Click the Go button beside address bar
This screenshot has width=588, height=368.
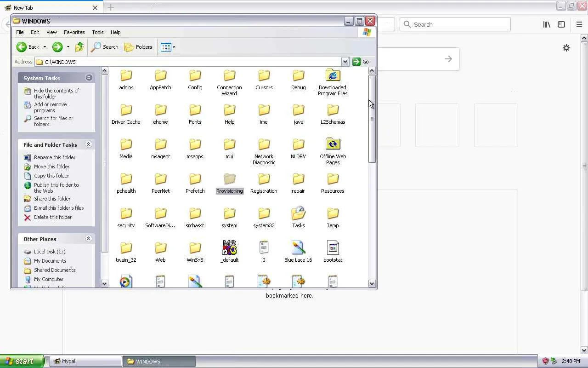pyautogui.click(x=361, y=62)
